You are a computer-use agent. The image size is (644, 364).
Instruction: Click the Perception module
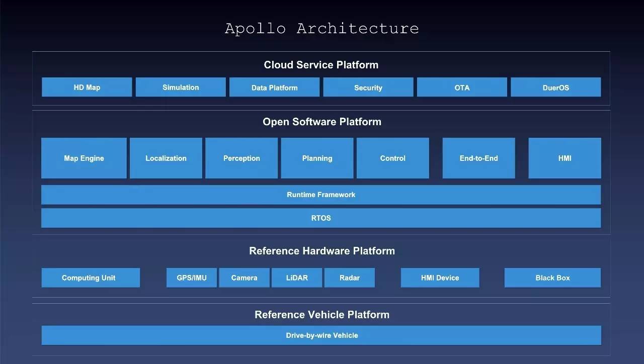point(242,158)
